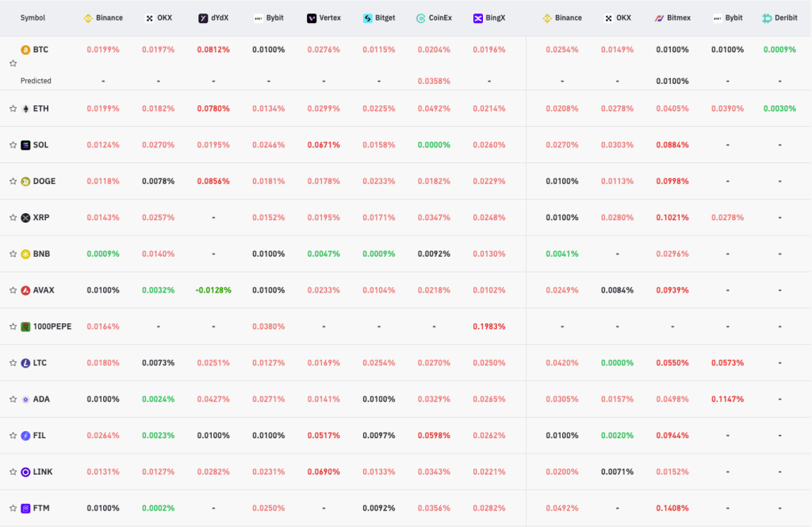Image resolution: width=812 pixels, height=527 pixels.
Task: Open the BTC symbol link
Action: [40, 50]
